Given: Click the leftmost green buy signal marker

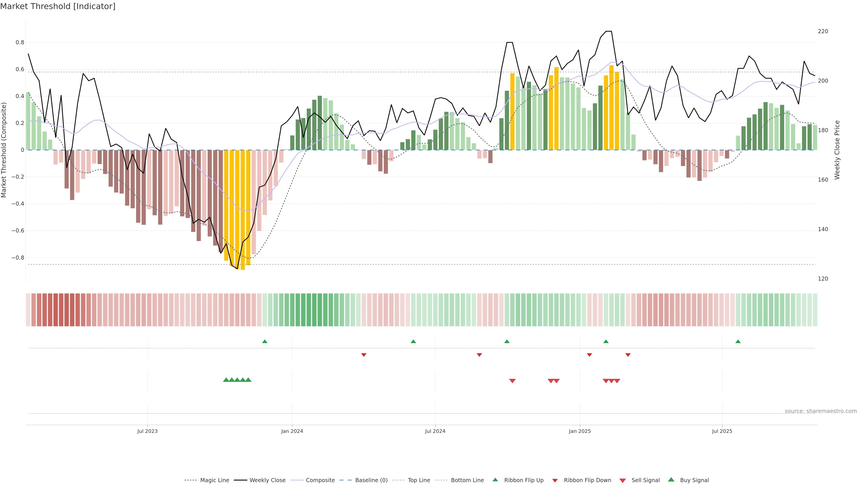Looking at the screenshot, I should pyautogui.click(x=226, y=380).
